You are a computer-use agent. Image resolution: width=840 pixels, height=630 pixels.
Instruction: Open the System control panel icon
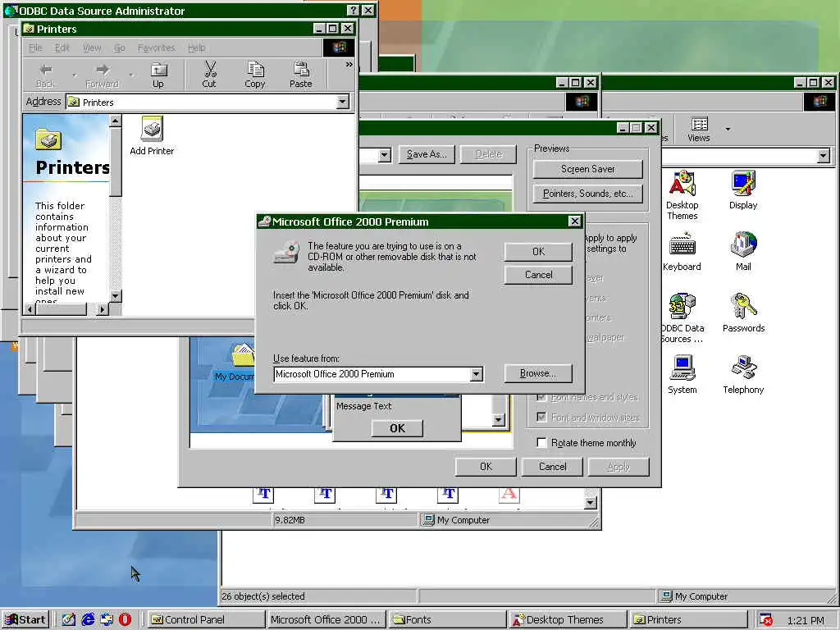pos(682,375)
